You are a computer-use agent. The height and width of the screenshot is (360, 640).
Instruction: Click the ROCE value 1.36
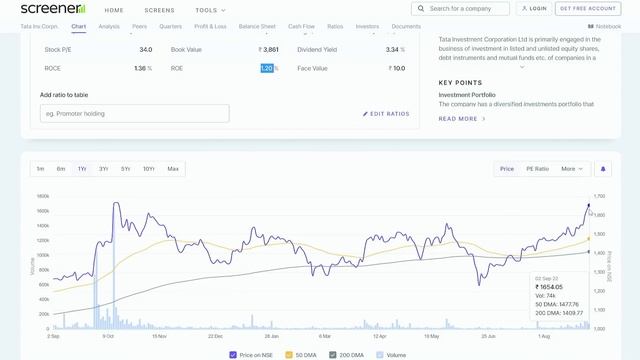pyautogui.click(x=140, y=69)
